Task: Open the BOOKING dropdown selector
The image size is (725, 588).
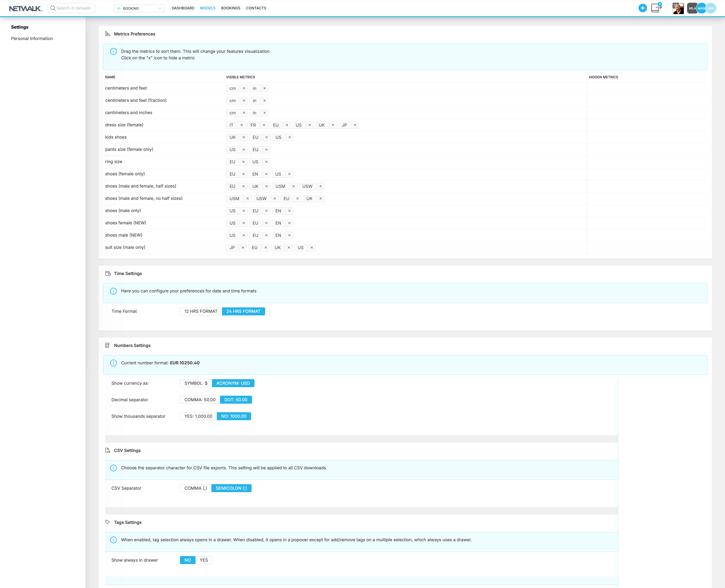Action: 139,8
